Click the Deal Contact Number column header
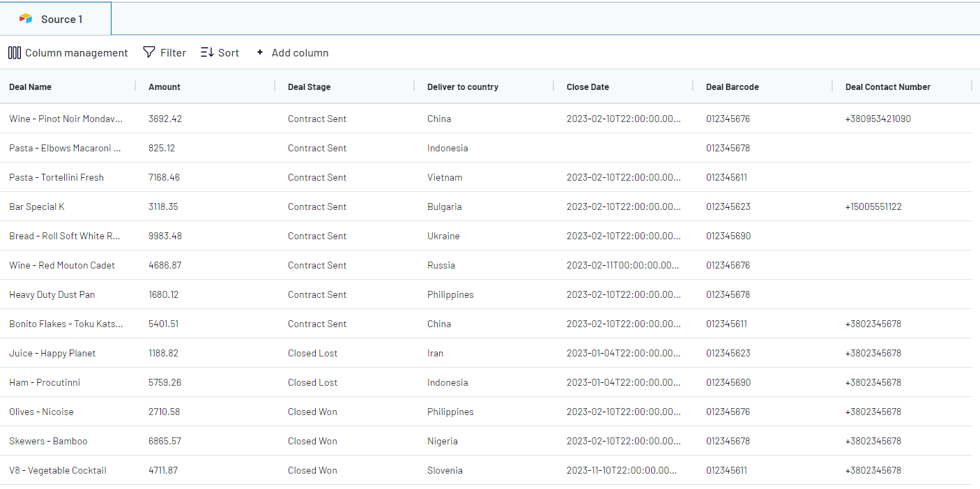 click(x=888, y=86)
